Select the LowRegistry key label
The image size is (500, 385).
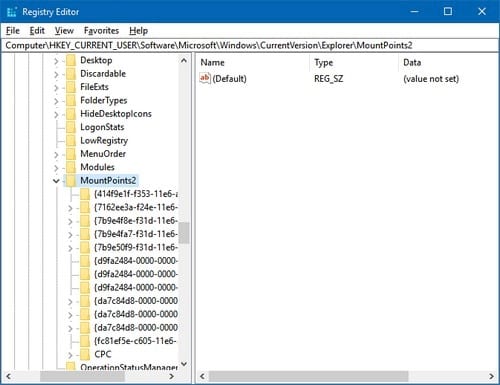[104, 141]
